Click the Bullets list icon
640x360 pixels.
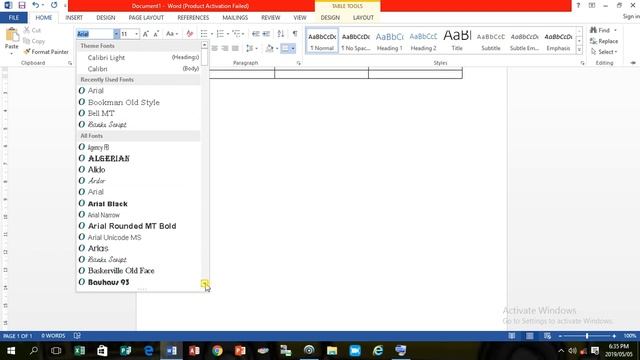point(204,34)
